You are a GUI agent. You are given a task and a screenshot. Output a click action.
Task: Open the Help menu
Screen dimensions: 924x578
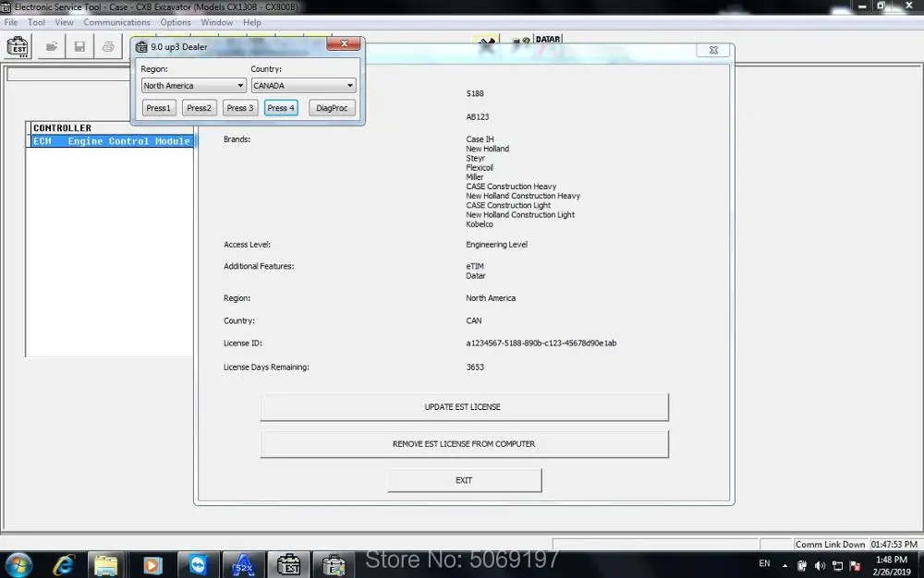coord(251,22)
